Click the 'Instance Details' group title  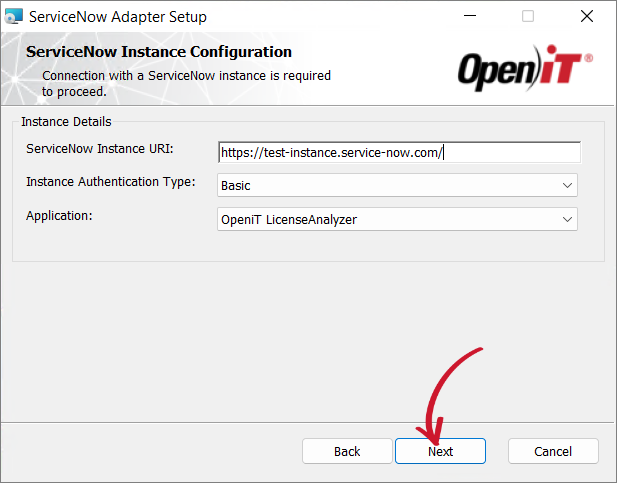click(x=66, y=122)
